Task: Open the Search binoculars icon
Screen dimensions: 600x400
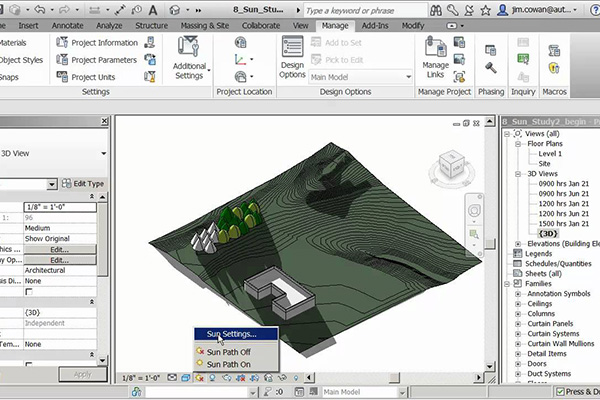Action: pyautogui.click(x=436, y=10)
